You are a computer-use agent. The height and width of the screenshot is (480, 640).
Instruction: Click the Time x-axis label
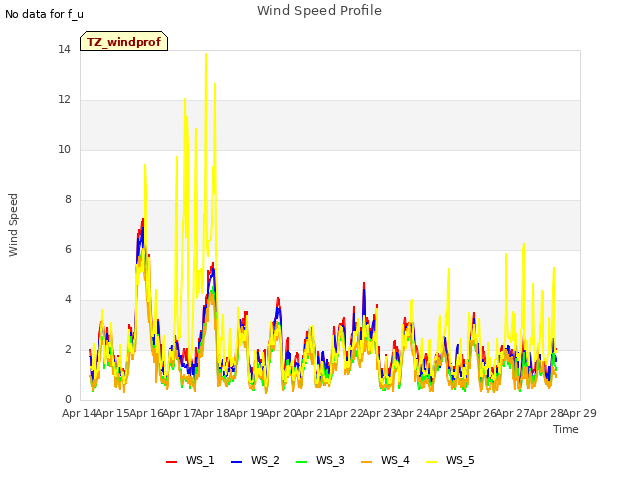[x=566, y=429]
